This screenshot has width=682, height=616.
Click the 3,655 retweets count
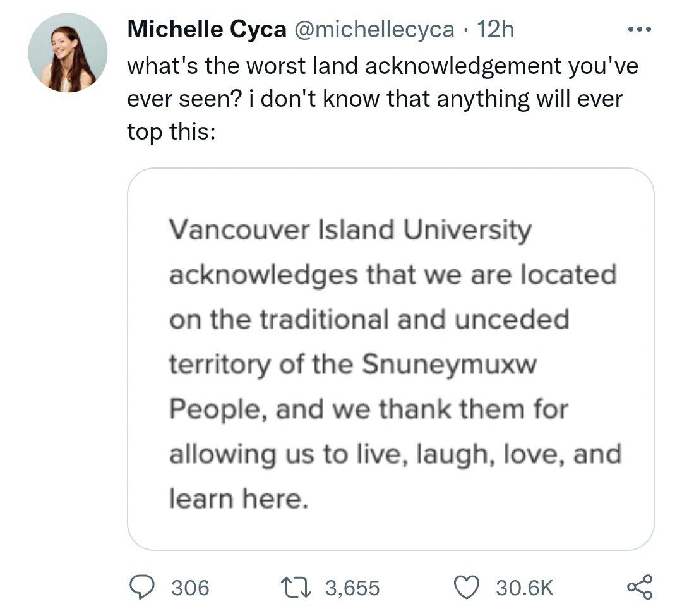352,588
